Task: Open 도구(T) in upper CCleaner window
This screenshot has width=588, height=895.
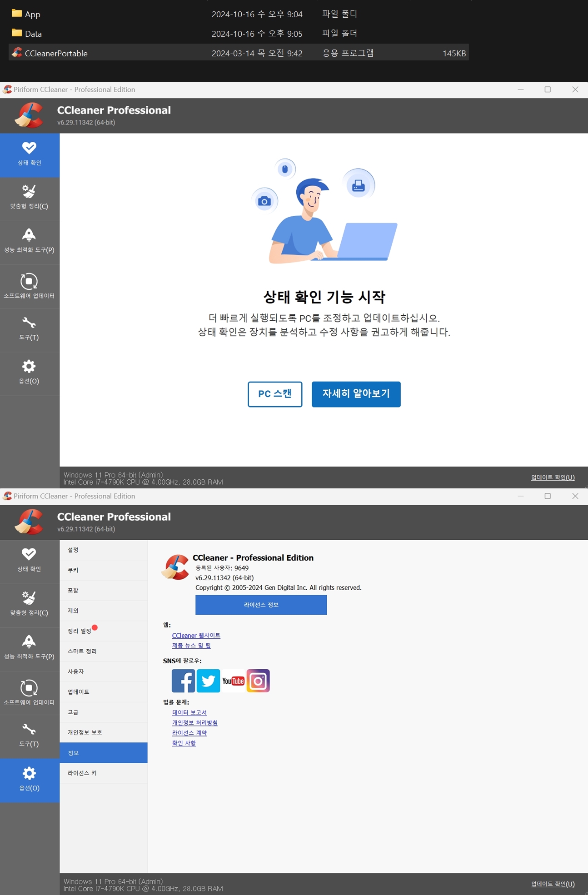Action: [30, 330]
